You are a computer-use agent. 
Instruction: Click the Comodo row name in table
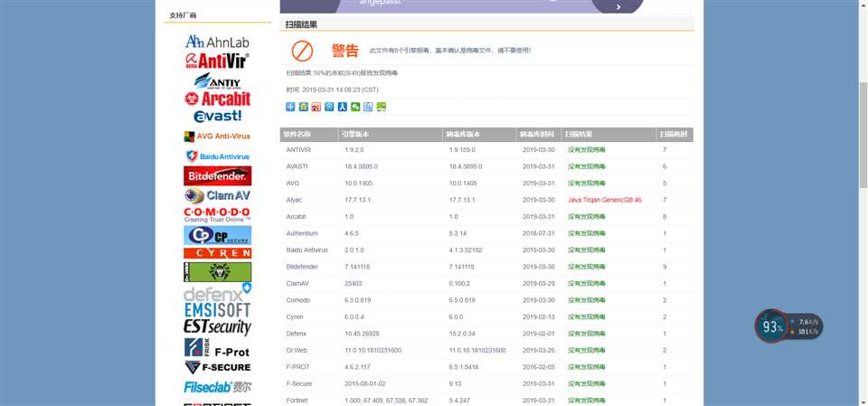(x=298, y=300)
